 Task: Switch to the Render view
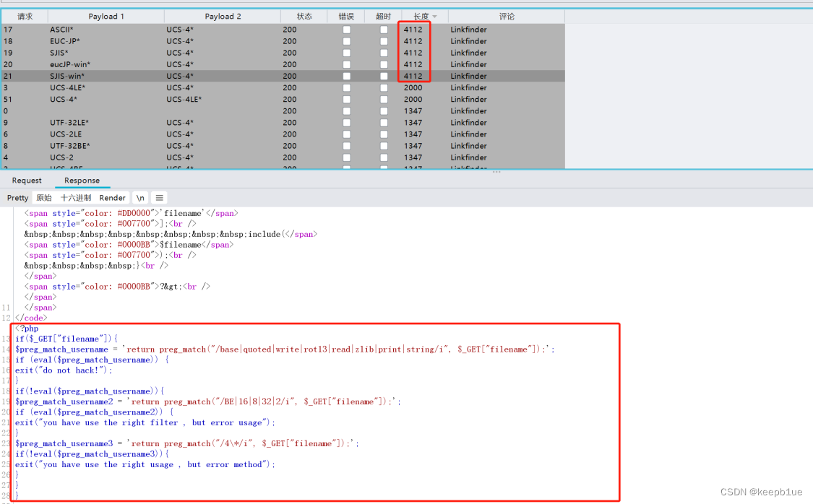click(x=112, y=197)
